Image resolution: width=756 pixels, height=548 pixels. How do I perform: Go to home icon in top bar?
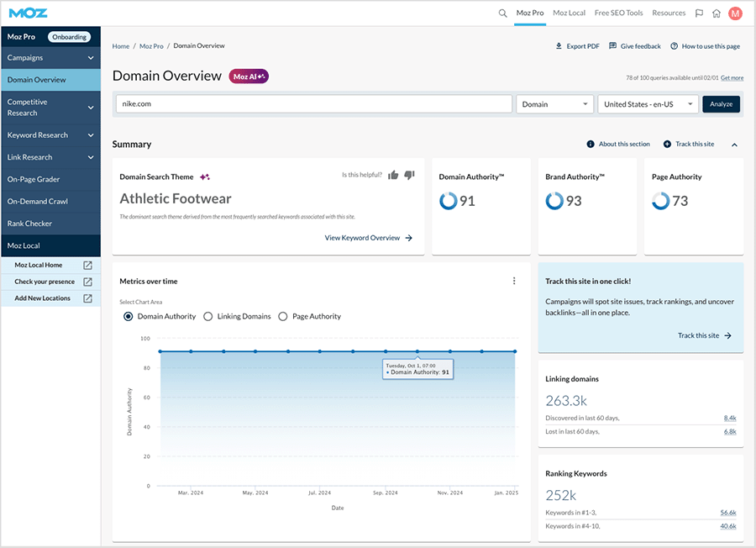click(x=717, y=13)
